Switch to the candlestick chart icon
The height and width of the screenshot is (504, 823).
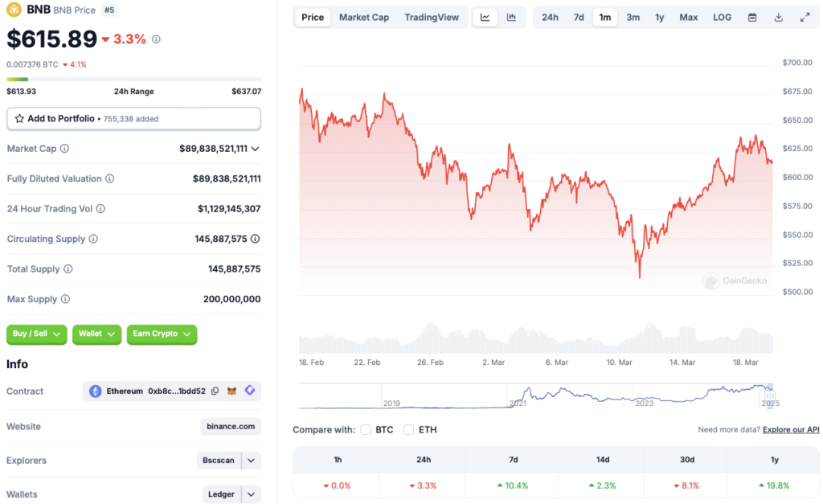[510, 17]
